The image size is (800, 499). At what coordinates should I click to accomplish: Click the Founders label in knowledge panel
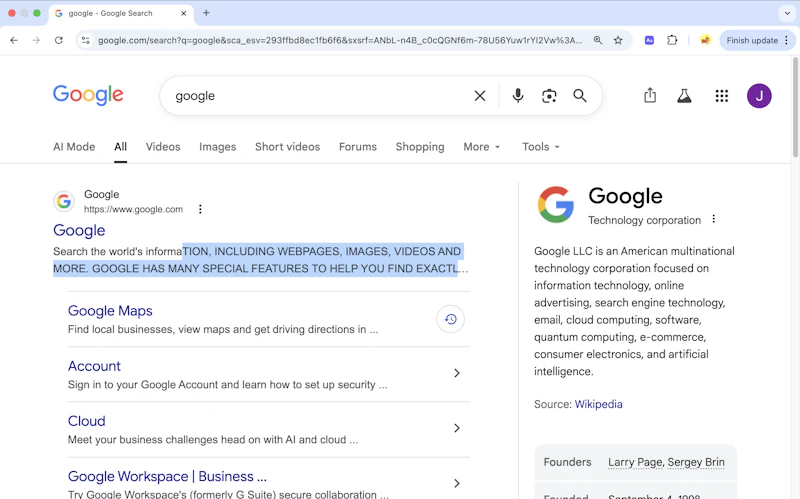coord(567,462)
